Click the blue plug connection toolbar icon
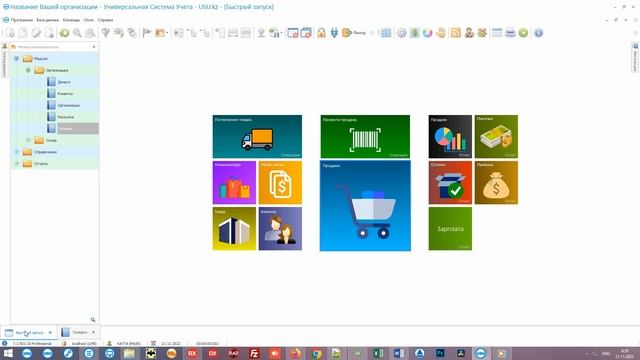Image resolution: width=640 pixels, height=360 pixels. click(334, 33)
